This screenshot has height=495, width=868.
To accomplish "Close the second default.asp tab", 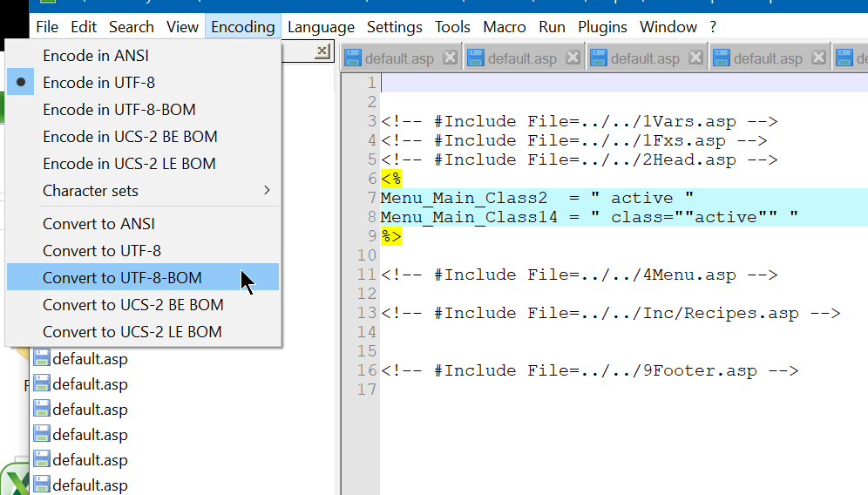I will click(573, 58).
